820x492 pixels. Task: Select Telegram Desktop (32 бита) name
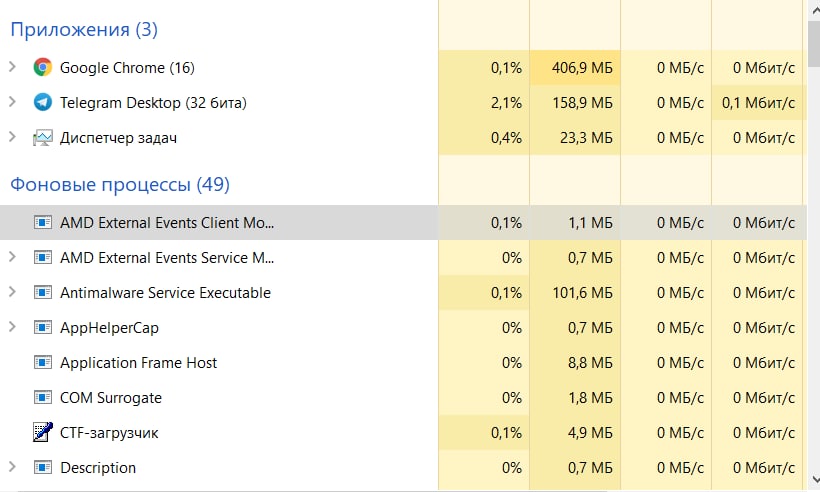click(x=153, y=103)
